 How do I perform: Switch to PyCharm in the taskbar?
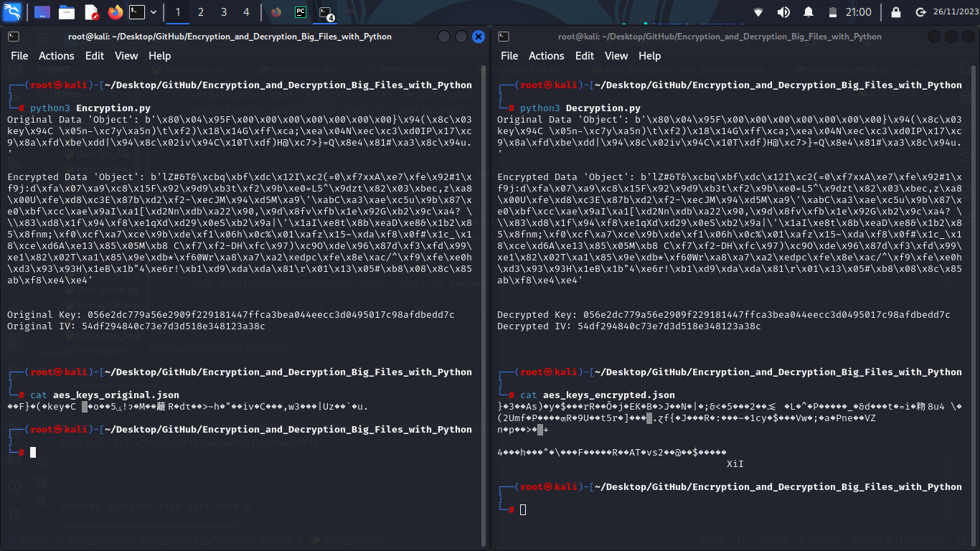click(301, 11)
